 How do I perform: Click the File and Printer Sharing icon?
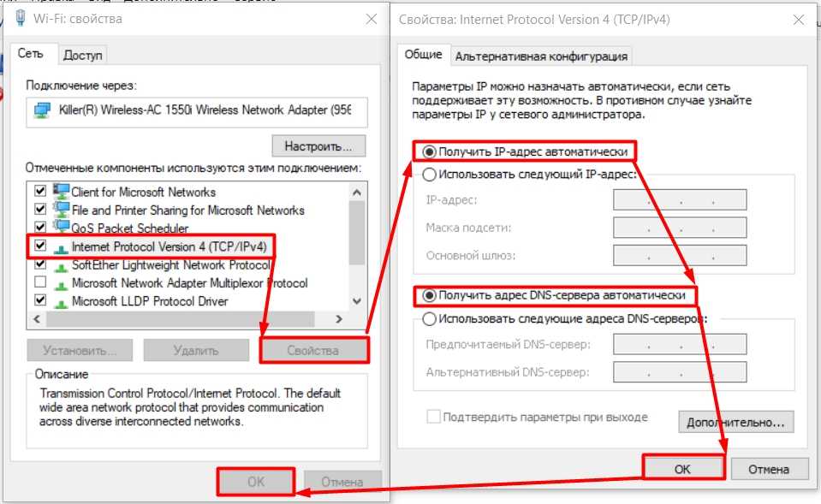(x=61, y=210)
